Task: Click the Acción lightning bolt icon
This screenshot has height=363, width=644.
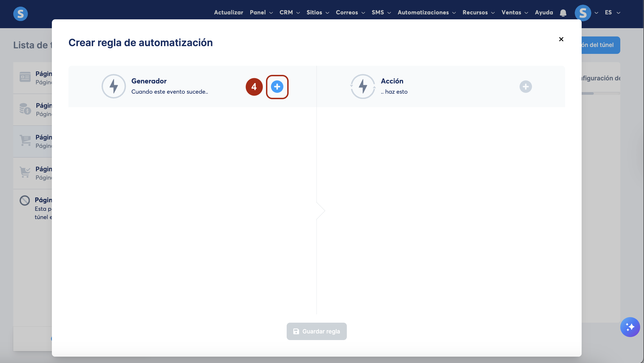Action: [363, 86]
